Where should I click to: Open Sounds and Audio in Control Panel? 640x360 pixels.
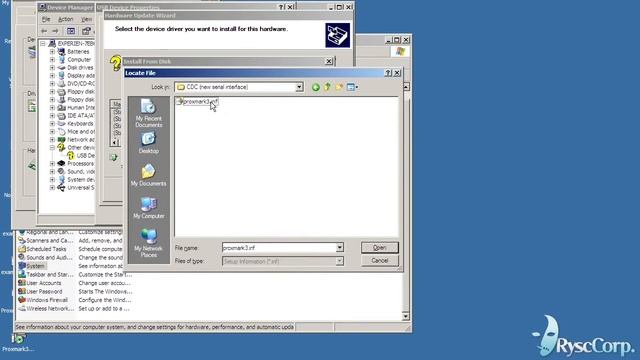(45, 257)
